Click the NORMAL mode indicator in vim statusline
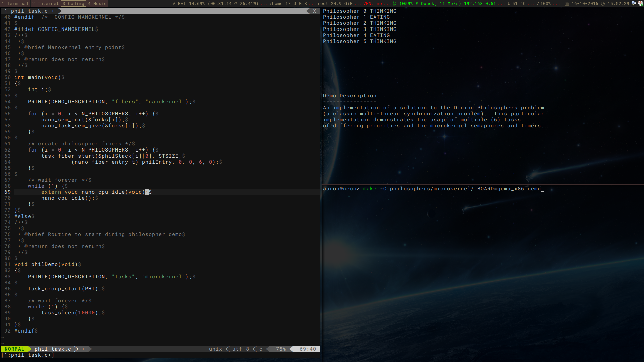 [x=14, y=349]
